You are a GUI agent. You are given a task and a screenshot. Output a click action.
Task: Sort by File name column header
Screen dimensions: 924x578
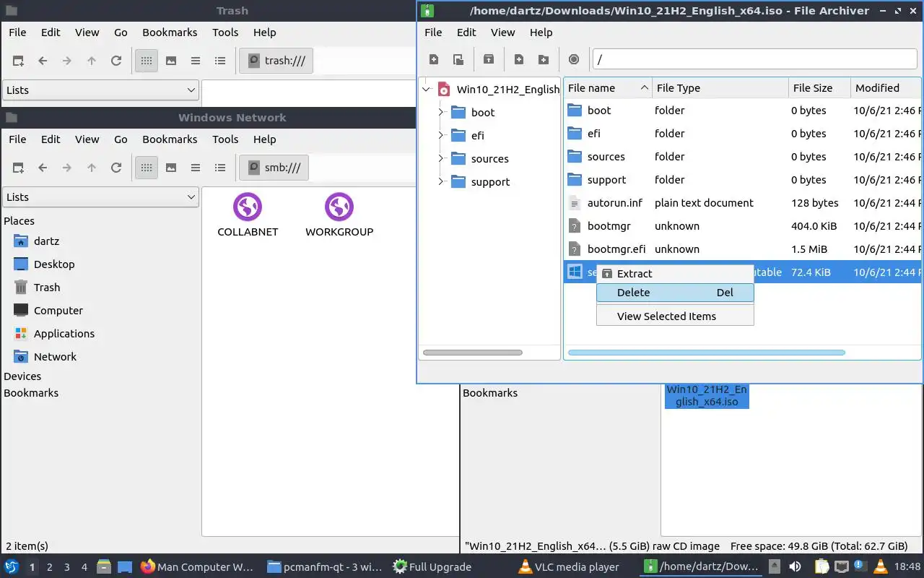coord(607,88)
